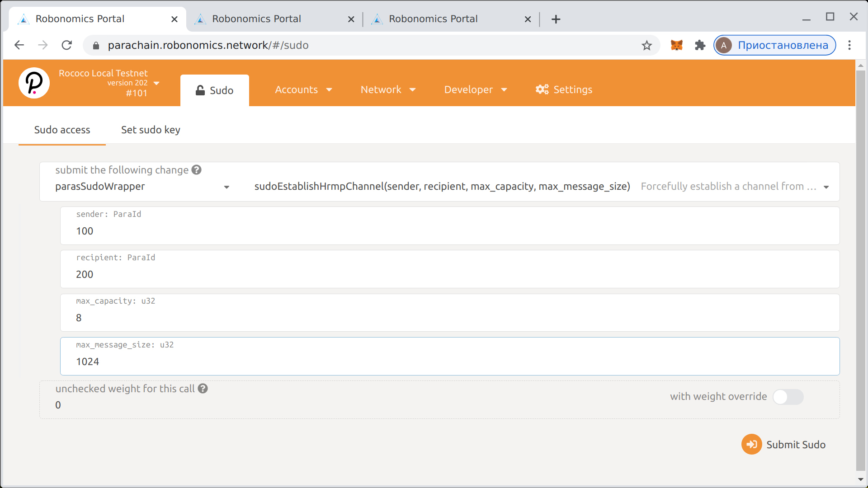868x488 pixels.
Task: Focus the max_capacity field with 8
Action: point(450,313)
